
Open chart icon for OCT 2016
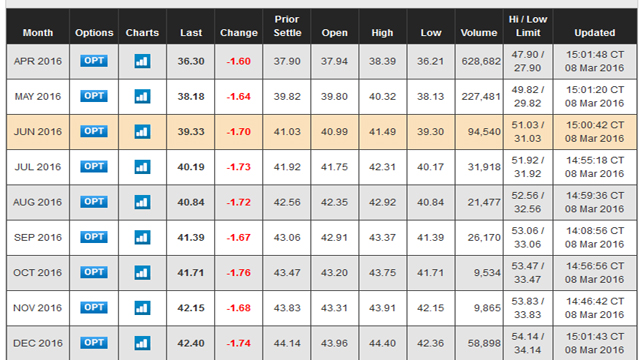(x=142, y=273)
